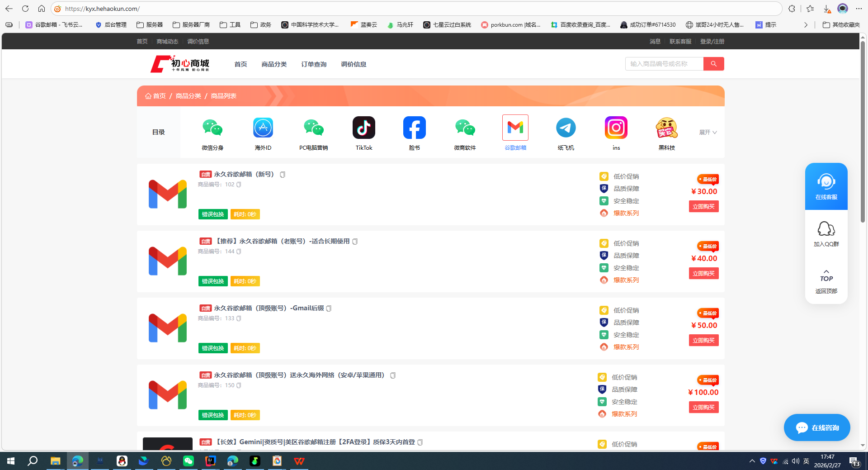Open the ins (Instagram) category icon
The width and height of the screenshot is (868, 470).
tap(616, 128)
